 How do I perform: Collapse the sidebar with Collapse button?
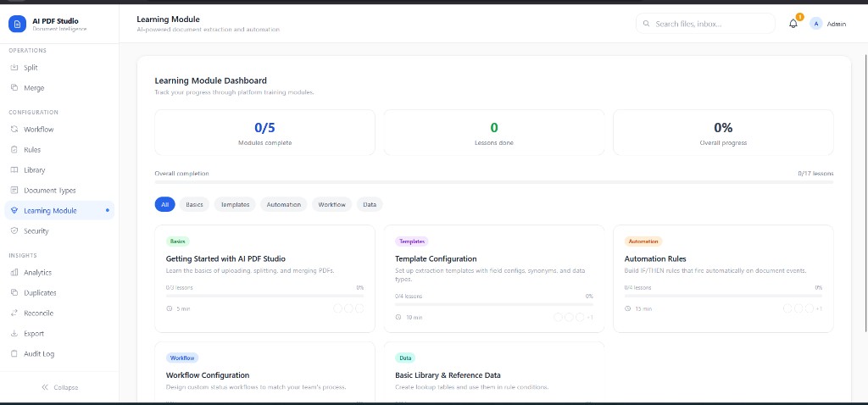(x=60, y=387)
